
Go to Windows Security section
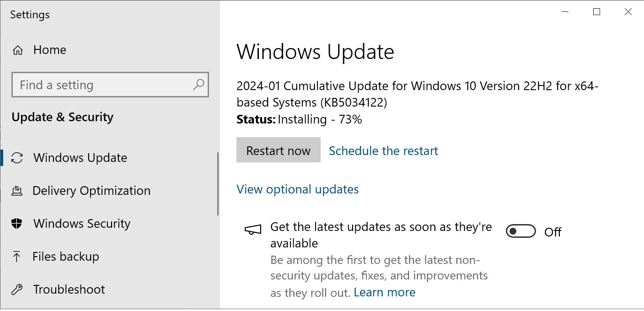click(82, 224)
